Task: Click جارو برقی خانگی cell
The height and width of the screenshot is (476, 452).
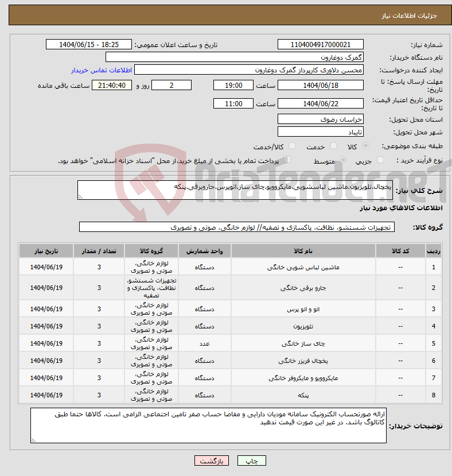Action: (x=303, y=288)
